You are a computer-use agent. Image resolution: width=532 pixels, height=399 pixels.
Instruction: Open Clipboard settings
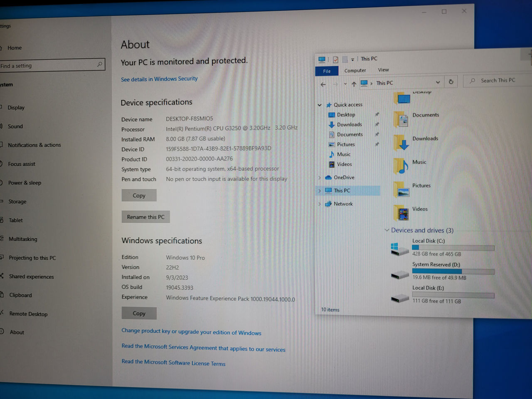[20, 295]
